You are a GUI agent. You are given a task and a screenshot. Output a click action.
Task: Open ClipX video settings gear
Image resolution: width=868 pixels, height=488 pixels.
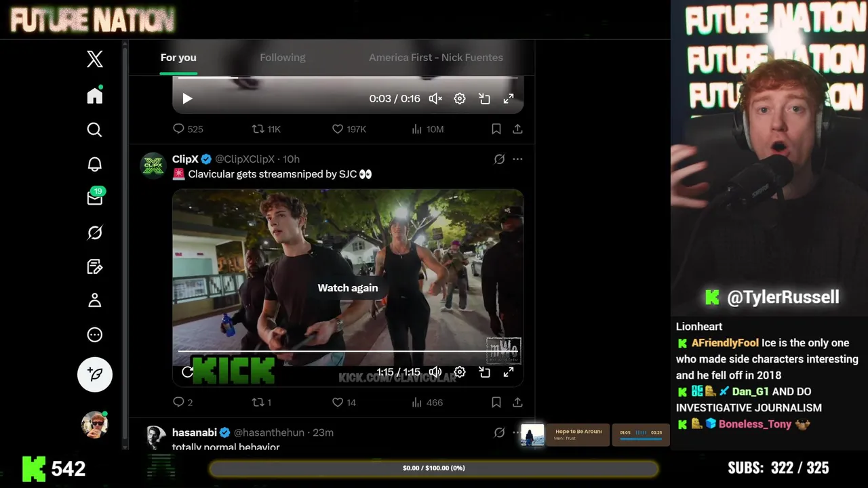(460, 372)
